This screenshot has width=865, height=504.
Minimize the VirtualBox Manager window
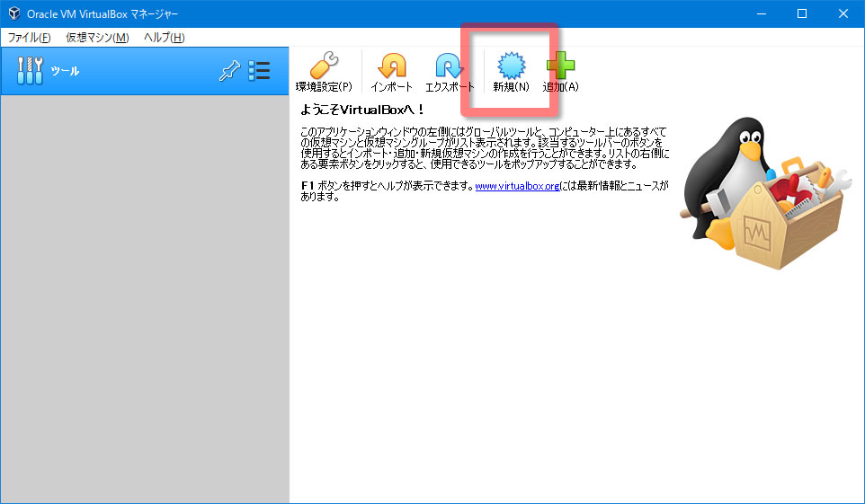coord(762,13)
